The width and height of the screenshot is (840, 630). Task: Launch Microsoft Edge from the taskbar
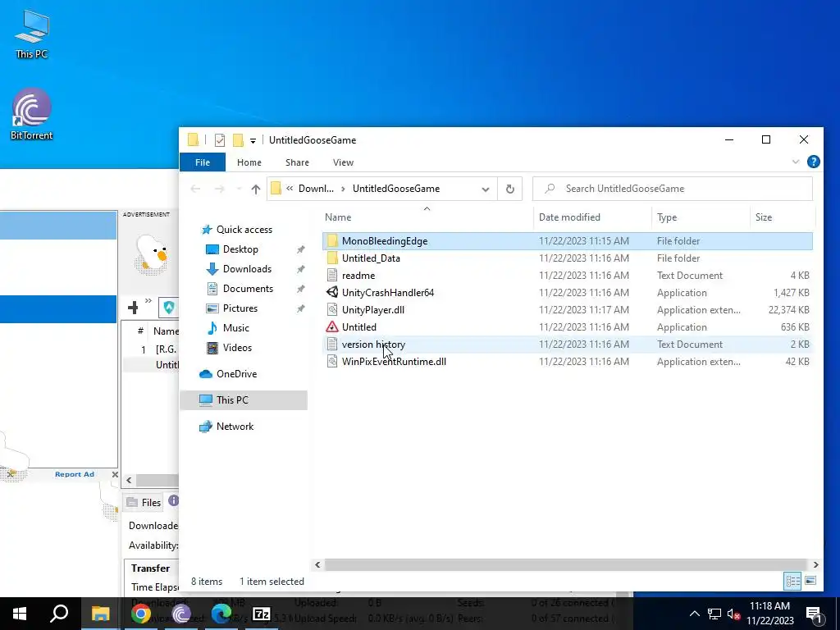221,614
